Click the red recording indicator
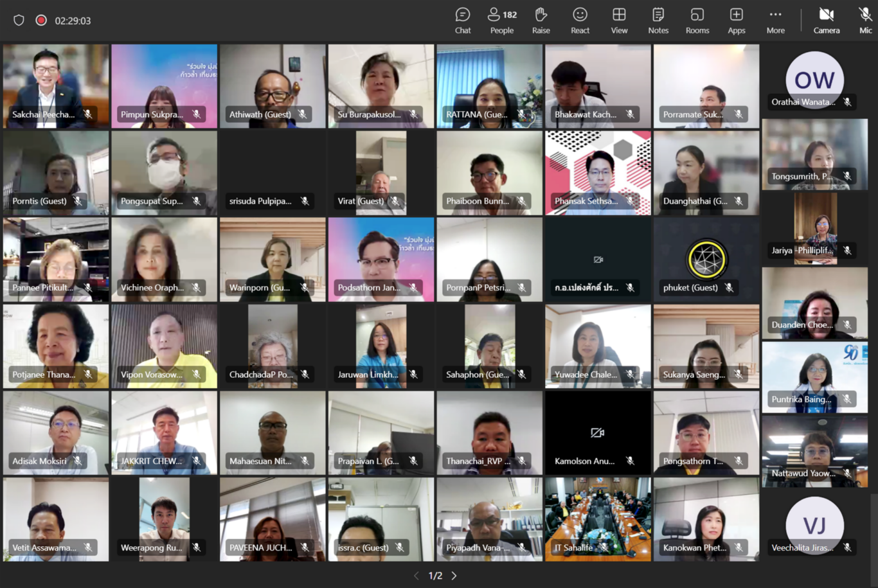 click(x=41, y=21)
